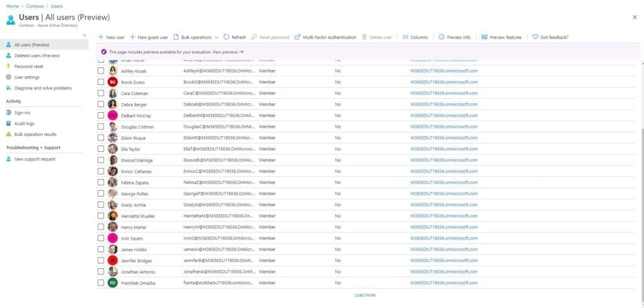Select the checkbox for Ella Taylor

101,149
